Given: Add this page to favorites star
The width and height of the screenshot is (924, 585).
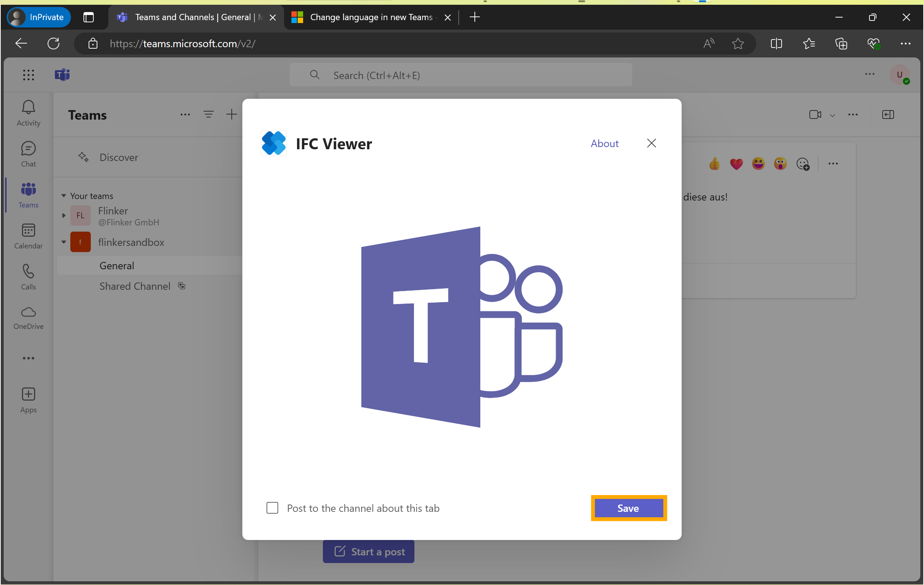Looking at the screenshot, I should pyautogui.click(x=738, y=44).
